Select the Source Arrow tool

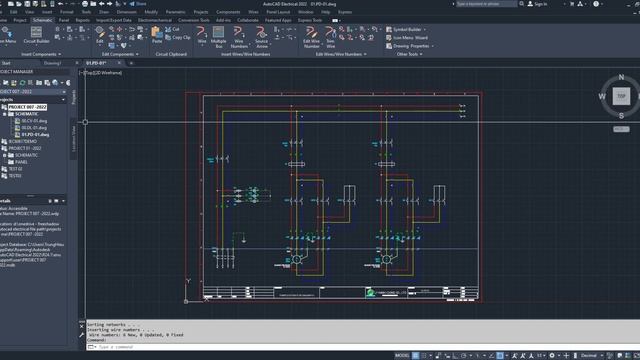pos(261,37)
